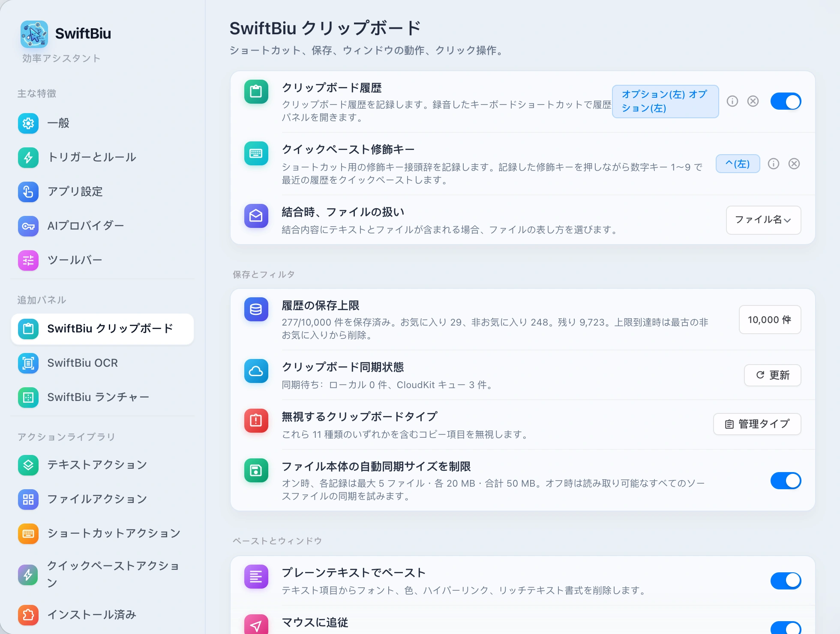This screenshot has height=634, width=840.
Task: Toggle クリップボード履歴 switch off
Action: click(786, 102)
